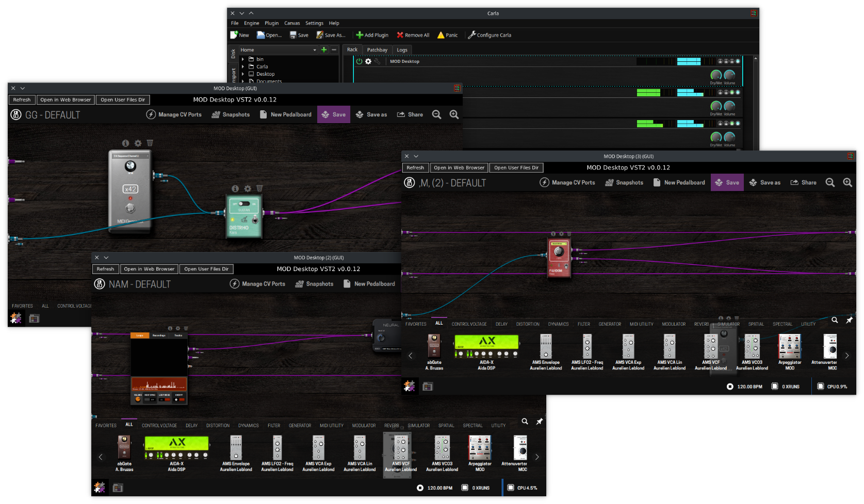Switch to the Patchbay tab in Carla

[x=377, y=50]
